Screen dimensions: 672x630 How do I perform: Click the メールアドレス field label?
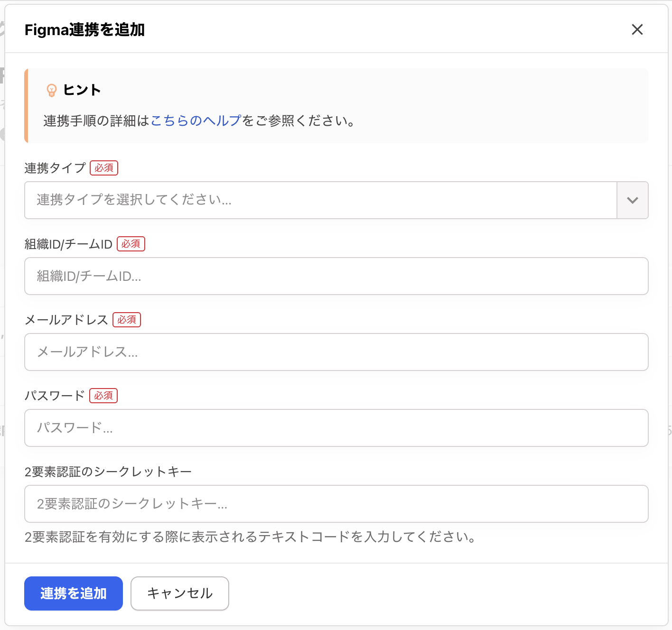click(66, 320)
